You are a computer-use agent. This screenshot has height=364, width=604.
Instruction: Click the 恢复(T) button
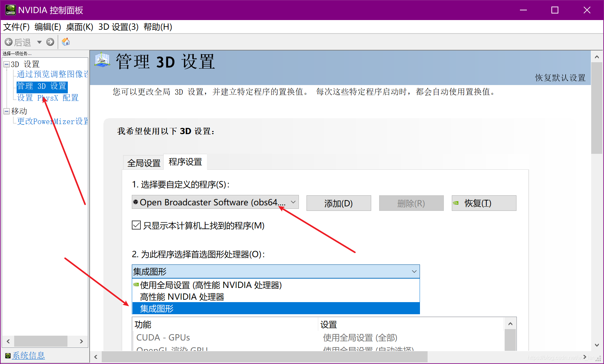pos(484,203)
